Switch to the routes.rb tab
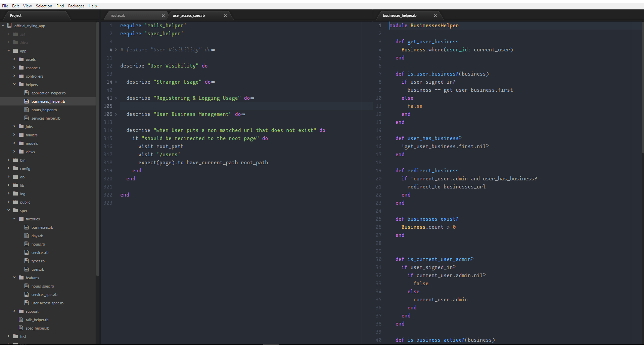 (118, 15)
